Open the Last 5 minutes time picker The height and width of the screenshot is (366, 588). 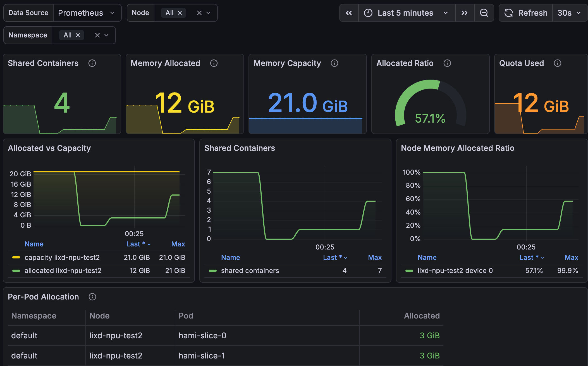coord(407,13)
